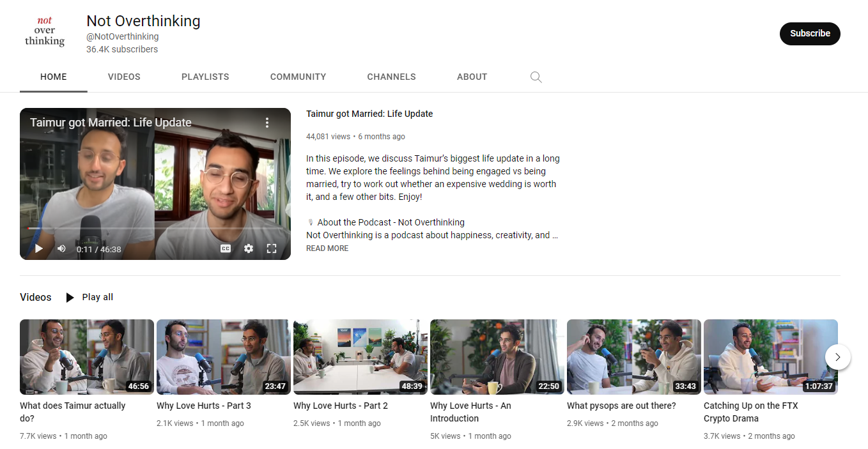Play the featured video
The image size is (868, 449).
(39, 248)
